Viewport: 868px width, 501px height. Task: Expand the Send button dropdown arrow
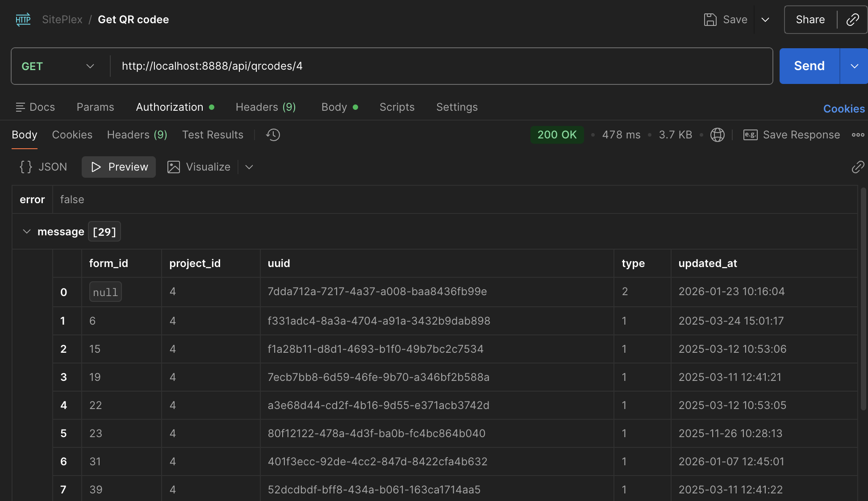point(854,66)
